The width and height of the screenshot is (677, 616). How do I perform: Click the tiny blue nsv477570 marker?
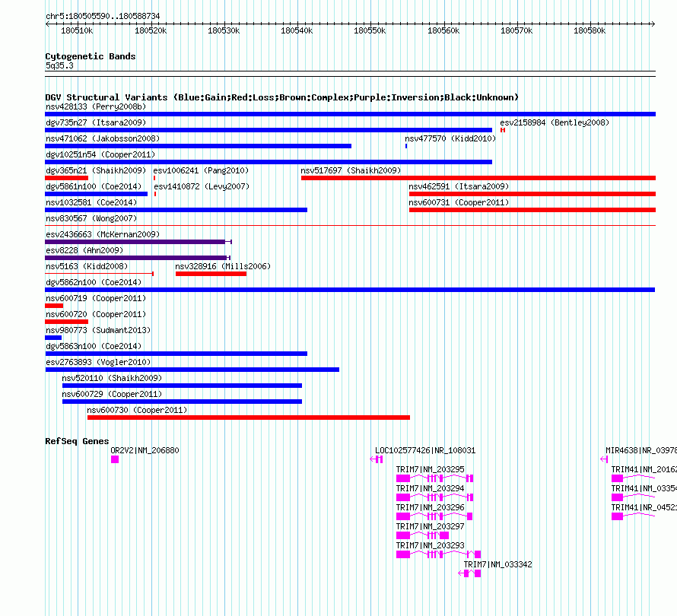click(406, 146)
